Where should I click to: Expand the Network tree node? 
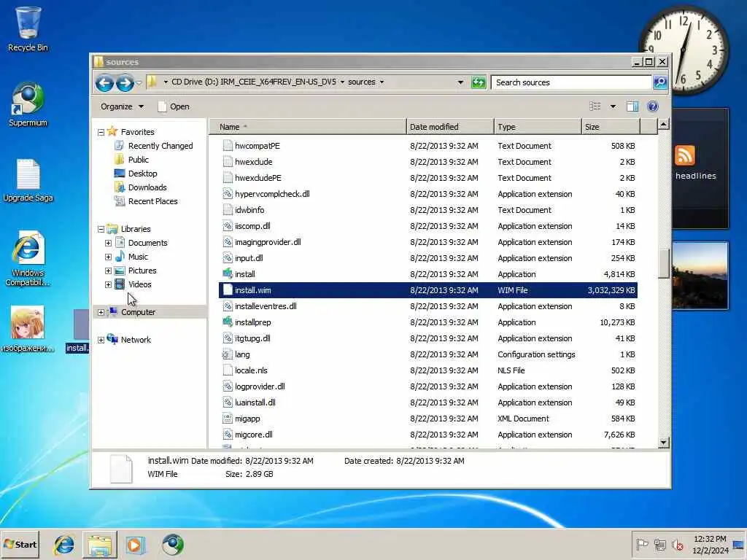[x=101, y=341]
